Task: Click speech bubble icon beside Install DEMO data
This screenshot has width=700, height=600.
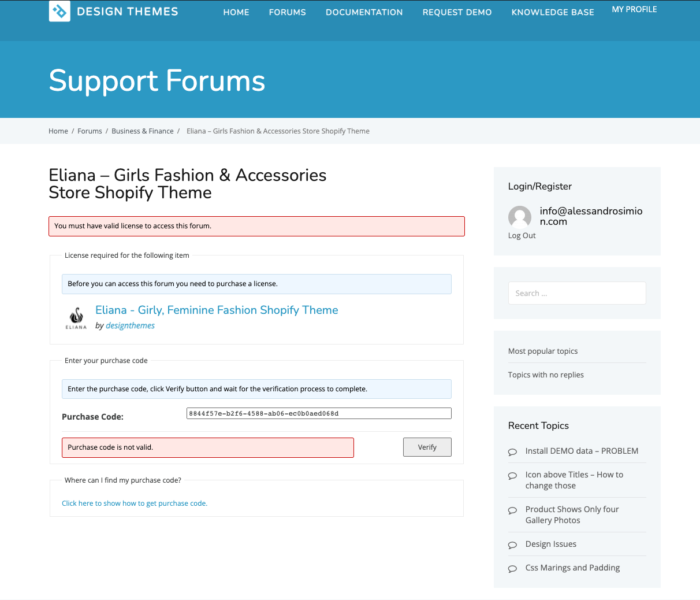Action: pos(512,452)
